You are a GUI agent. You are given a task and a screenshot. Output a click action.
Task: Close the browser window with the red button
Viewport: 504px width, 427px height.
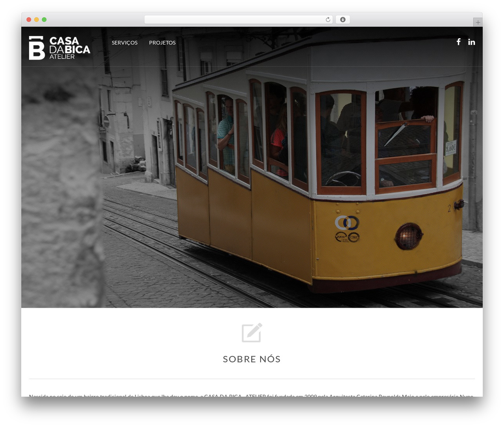tap(29, 20)
